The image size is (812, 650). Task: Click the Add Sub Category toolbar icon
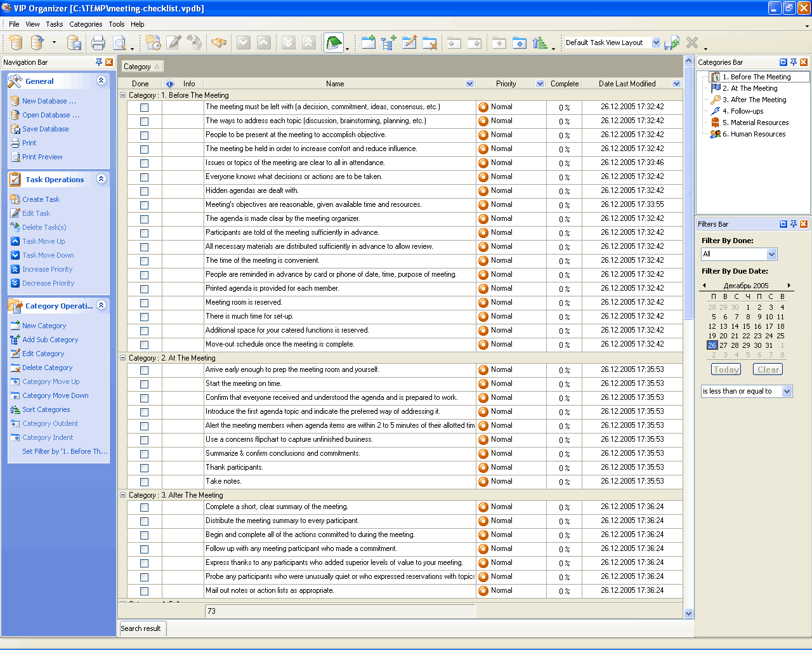389,43
